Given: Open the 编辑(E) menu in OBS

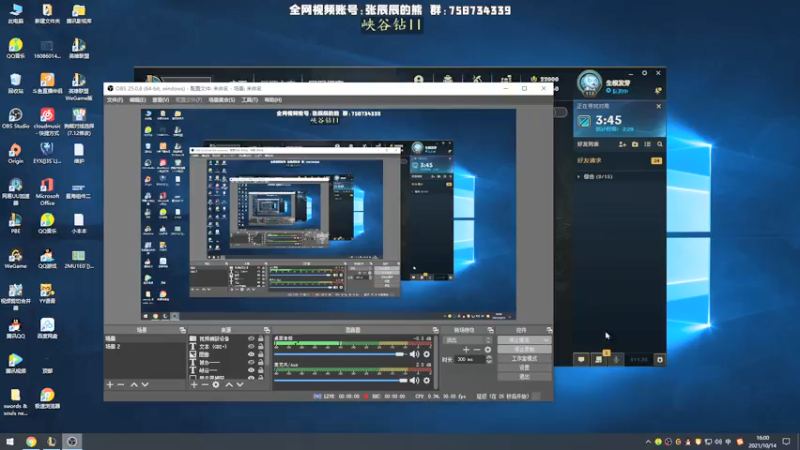Looking at the screenshot, I should coord(137,100).
